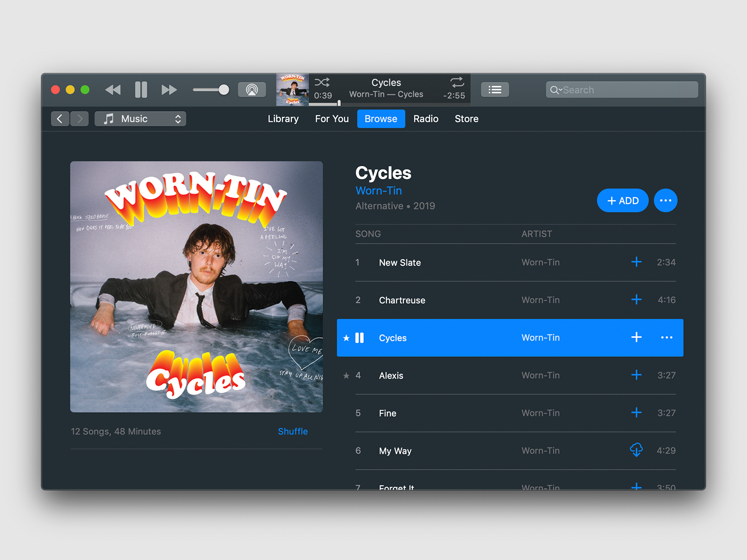
Task: Open the Radio tab
Action: coord(426,118)
